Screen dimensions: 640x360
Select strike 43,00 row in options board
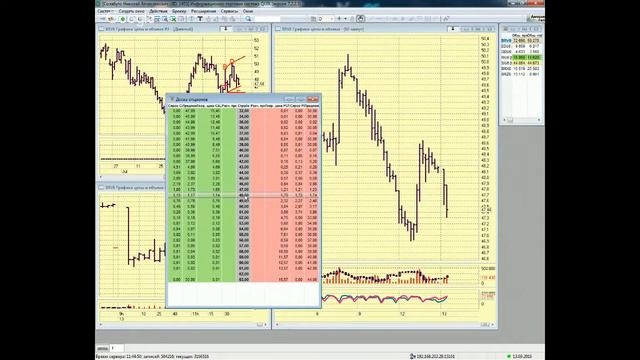[x=244, y=167]
